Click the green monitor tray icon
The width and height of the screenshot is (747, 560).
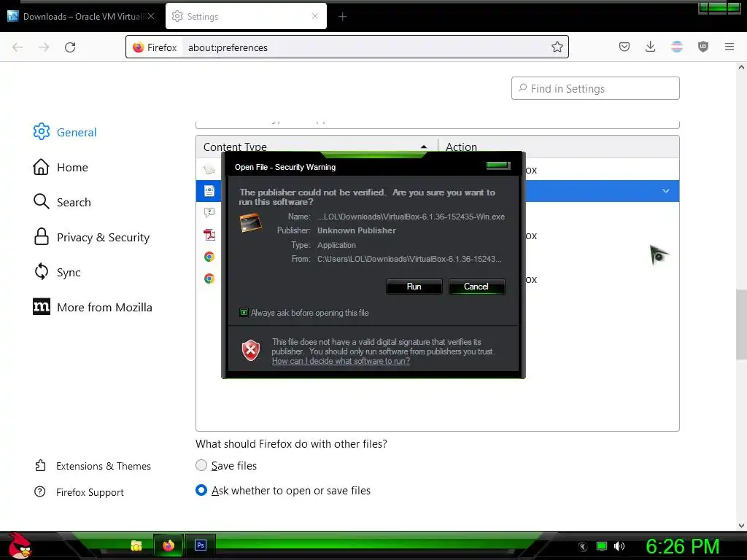coord(602,546)
